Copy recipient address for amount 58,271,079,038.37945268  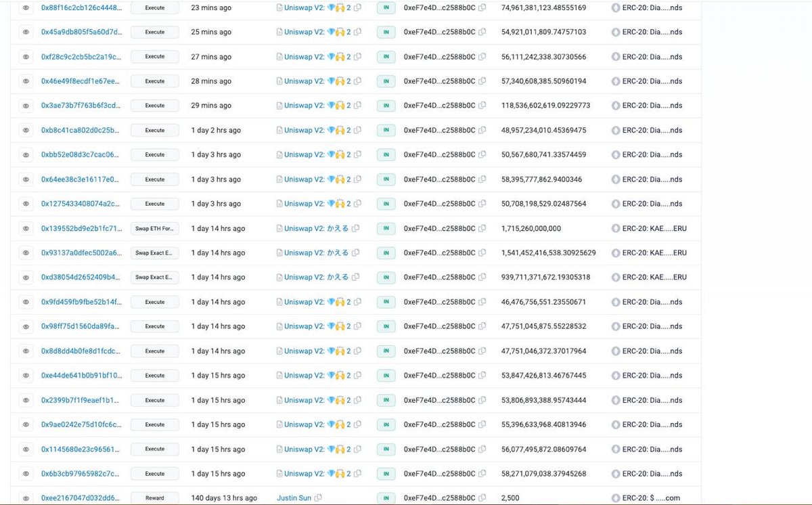(x=482, y=473)
